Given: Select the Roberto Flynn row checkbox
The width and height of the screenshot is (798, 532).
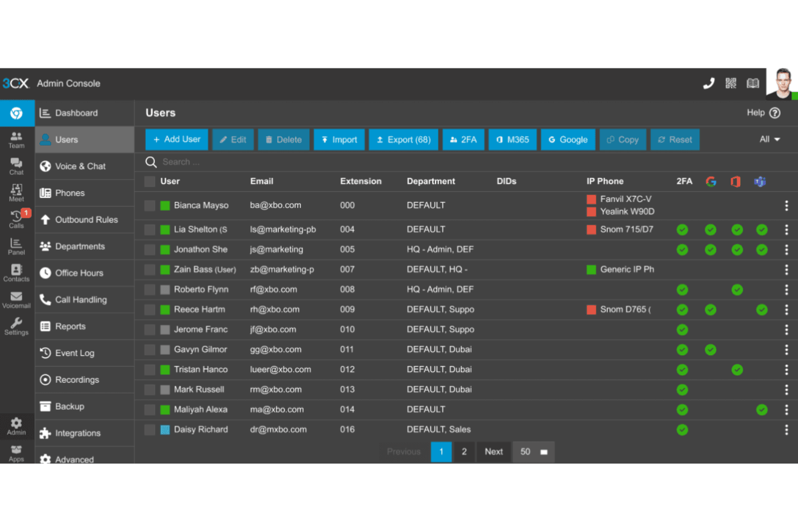Looking at the screenshot, I should tap(150, 289).
